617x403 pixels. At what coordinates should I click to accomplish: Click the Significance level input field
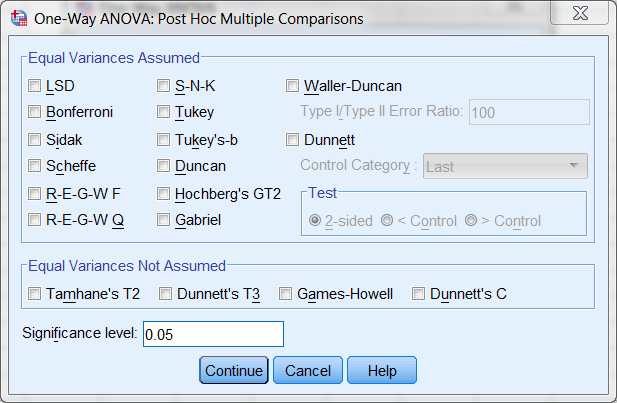pos(213,333)
